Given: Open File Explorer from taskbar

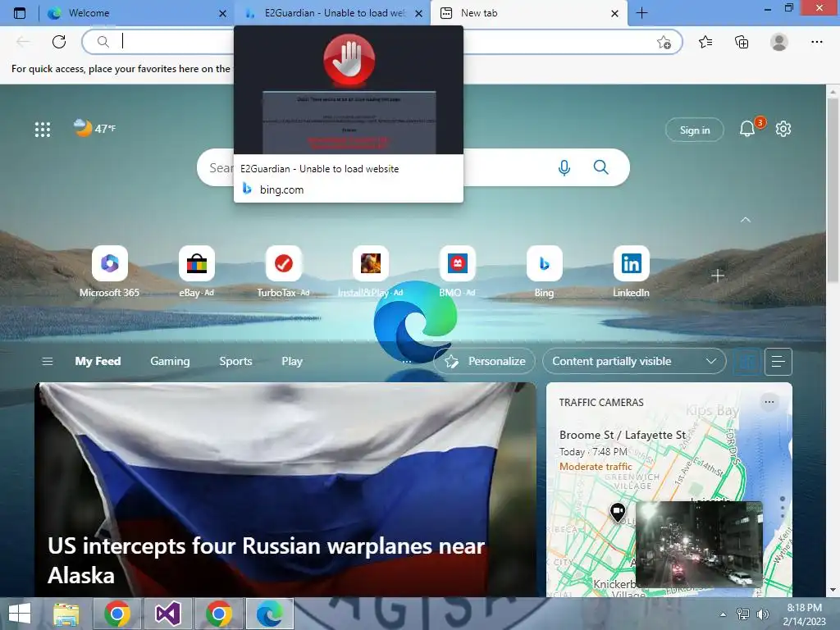Looking at the screenshot, I should 66,614.
